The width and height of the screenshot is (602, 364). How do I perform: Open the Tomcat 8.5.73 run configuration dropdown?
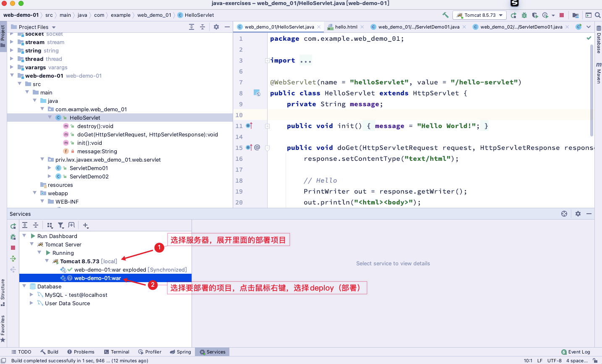[480, 15]
